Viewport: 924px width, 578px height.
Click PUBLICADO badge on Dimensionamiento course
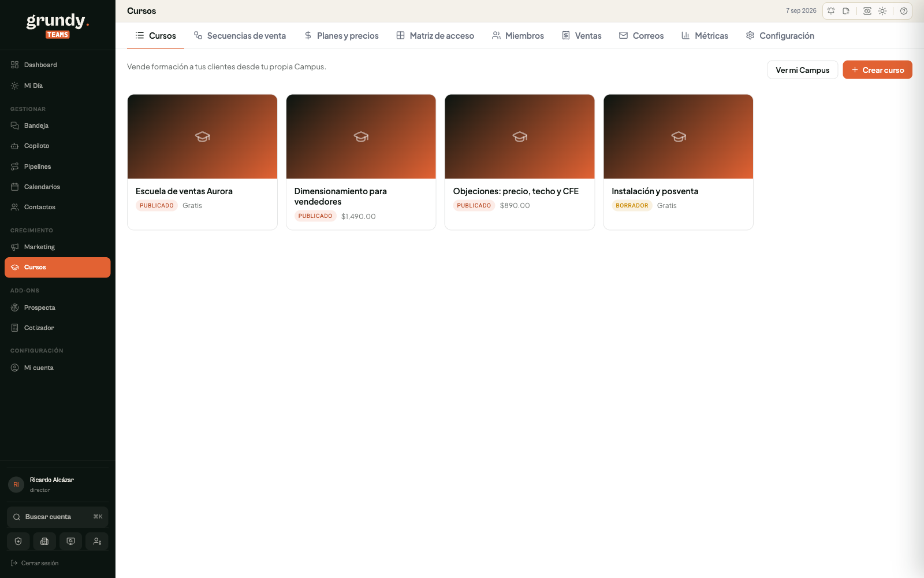pos(315,216)
